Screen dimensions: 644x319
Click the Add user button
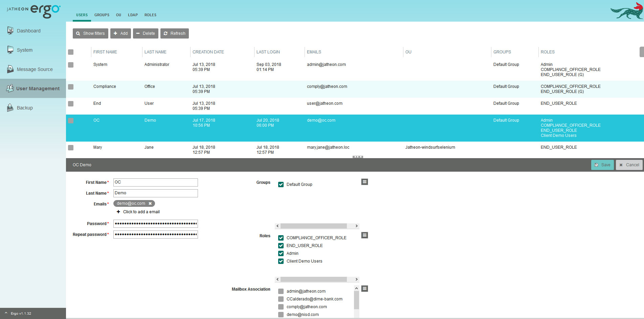(x=120, y=33)
